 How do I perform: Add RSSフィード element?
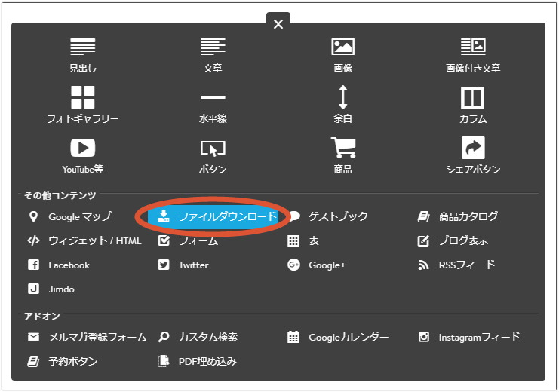point(456,265)
